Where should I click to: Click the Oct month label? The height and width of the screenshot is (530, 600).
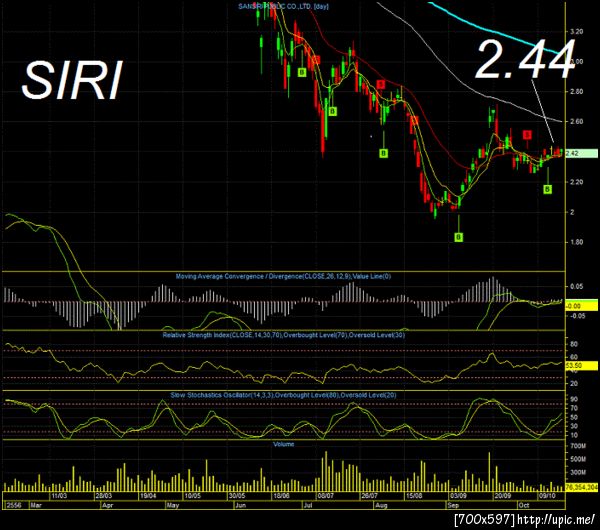pyautogui.click(x=523, y=505)
